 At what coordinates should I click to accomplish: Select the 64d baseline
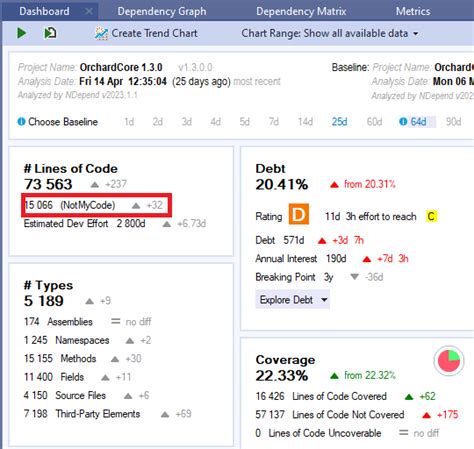(418, 122)
